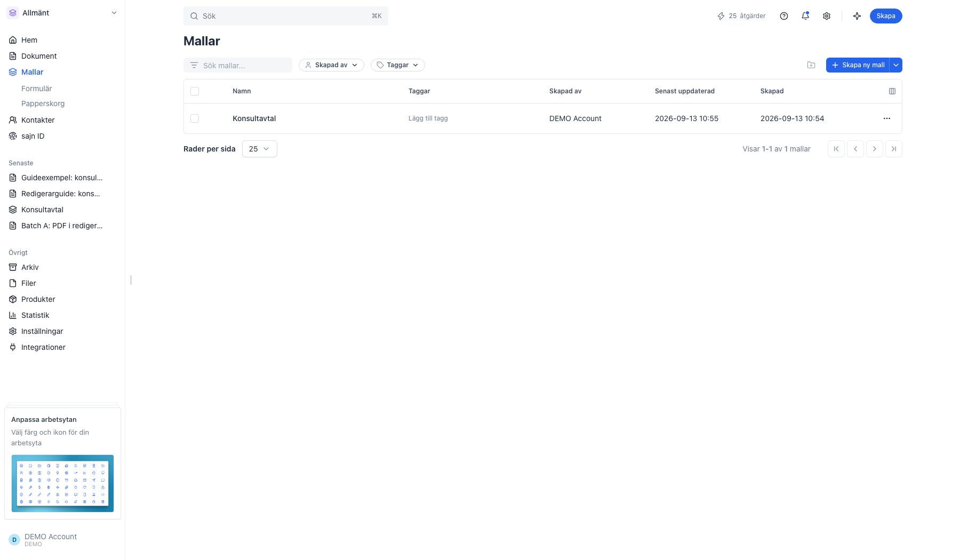Open settings gear icon in top bar
The height and width of the screenshot is (560, 960).
tap(827, 16)
